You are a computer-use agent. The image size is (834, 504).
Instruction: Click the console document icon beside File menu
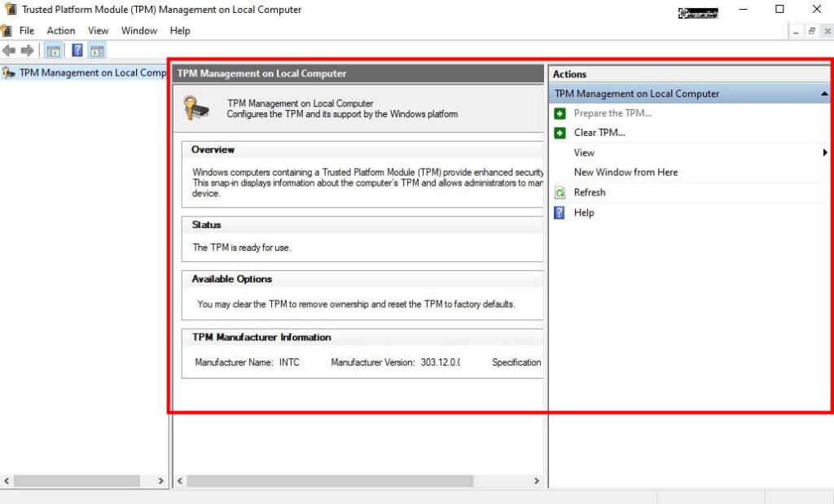click(6, 30)
